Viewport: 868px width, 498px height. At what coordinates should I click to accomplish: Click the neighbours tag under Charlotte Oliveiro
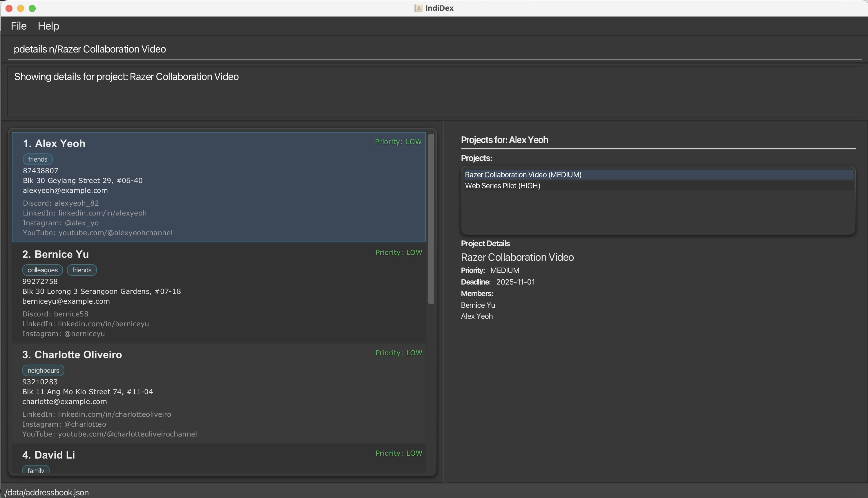coord(43,370)
